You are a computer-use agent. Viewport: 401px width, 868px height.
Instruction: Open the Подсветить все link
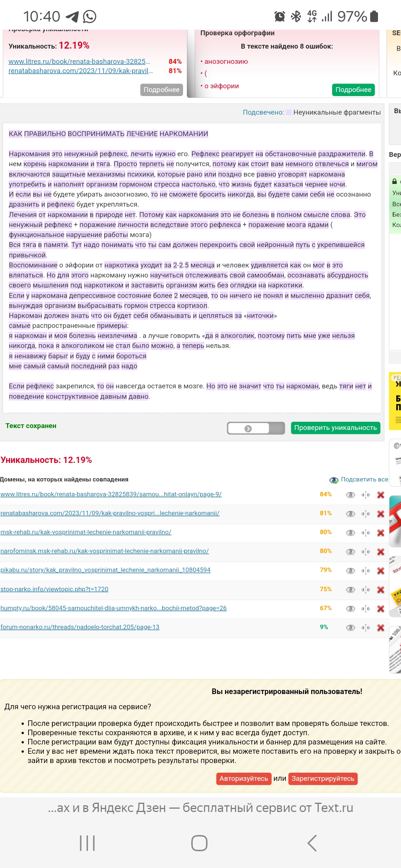(364, 479)
